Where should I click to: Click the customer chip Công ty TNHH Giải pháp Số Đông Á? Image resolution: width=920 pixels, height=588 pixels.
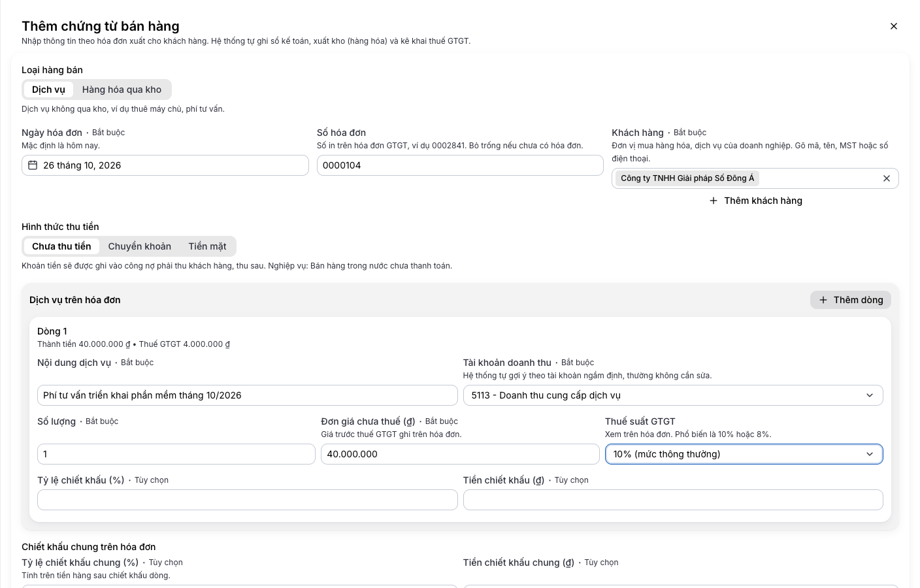click(x=687, y=178)
